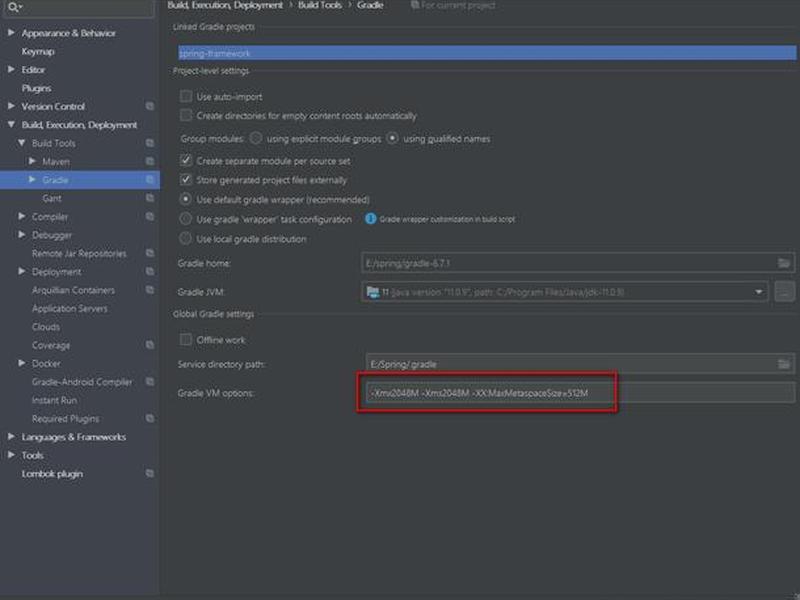
Task: Open the Keymap settings page
Action: click(38, 52)
